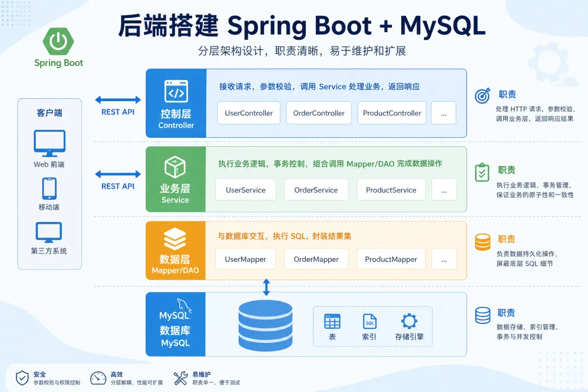This screenshot has width=588, height=392.
Task: Click the 业务层 Service label
Action: (175, 194)
